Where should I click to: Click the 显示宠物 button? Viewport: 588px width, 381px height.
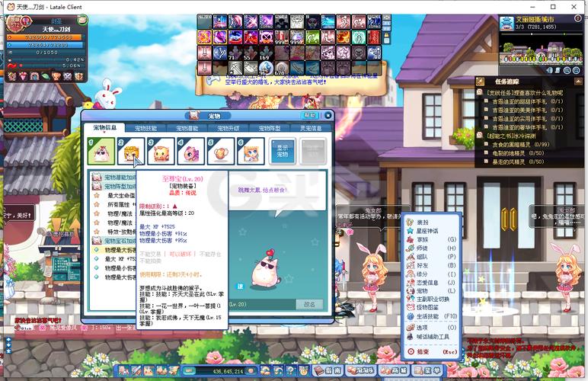coord(283,151)
